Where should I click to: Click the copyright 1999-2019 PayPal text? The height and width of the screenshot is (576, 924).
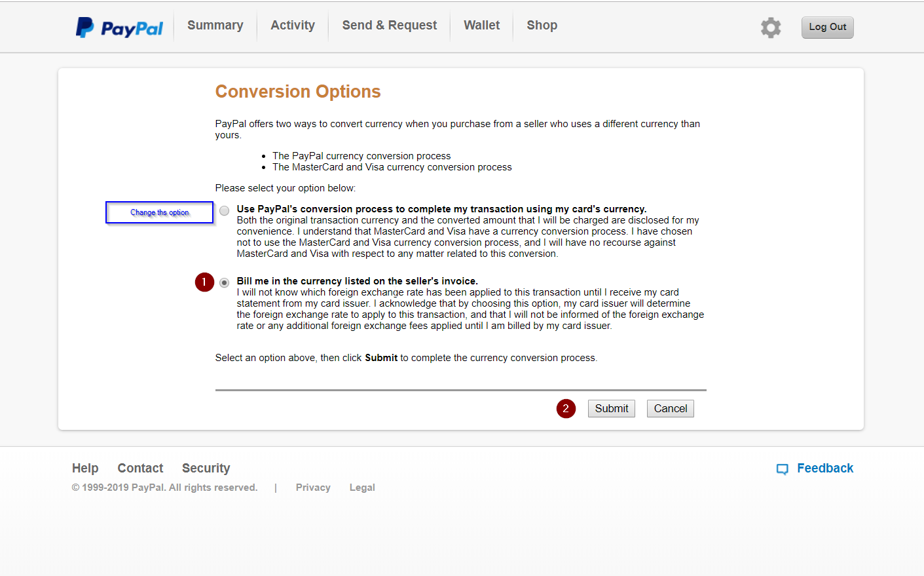[165, 488]
